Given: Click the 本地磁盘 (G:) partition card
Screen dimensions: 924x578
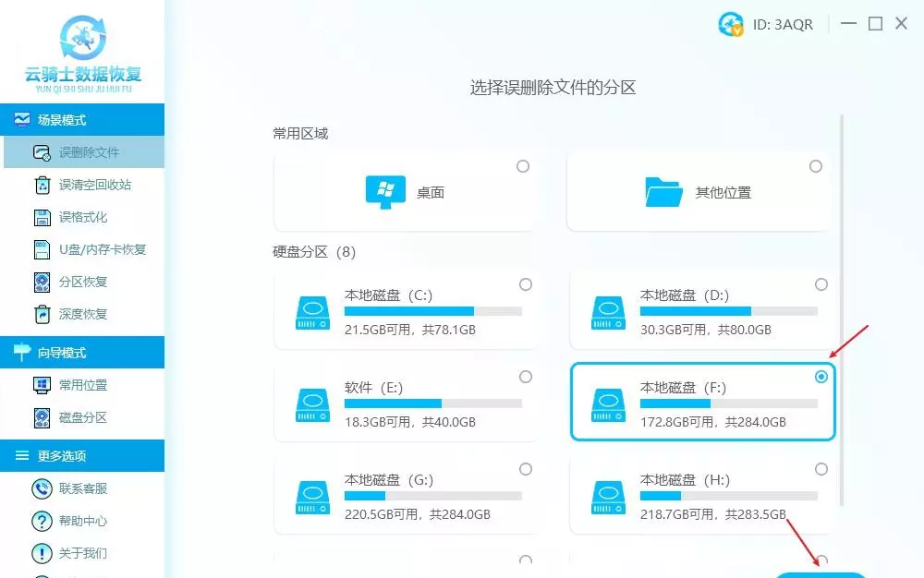Looking at the screenshot, I should [x=406, y=497].
